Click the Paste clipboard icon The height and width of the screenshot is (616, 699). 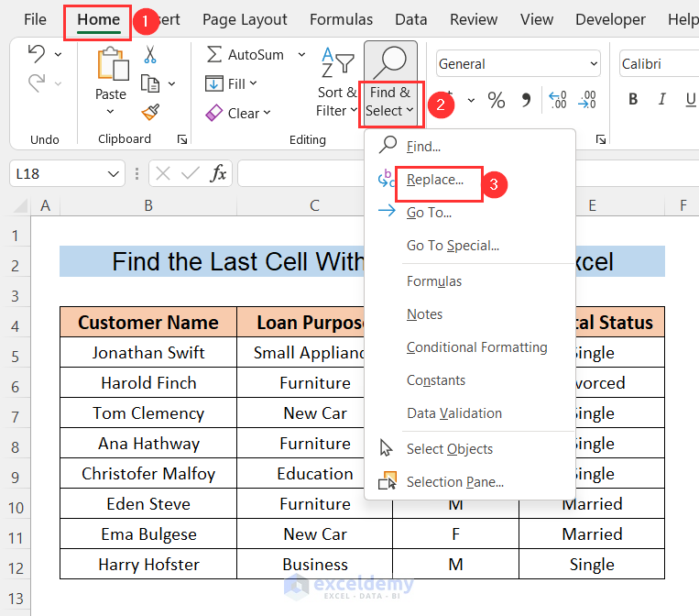coord(113,64)
